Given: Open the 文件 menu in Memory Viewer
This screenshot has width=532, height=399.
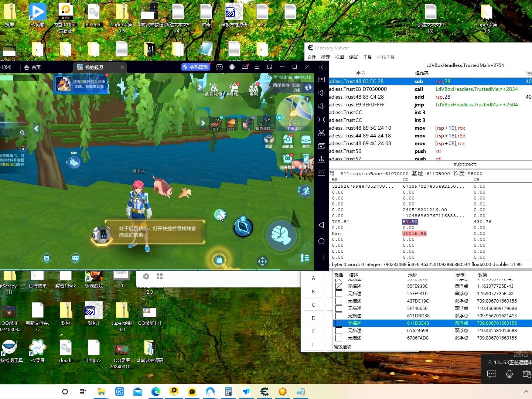Looking at the screenshot, I should (311, 57).
